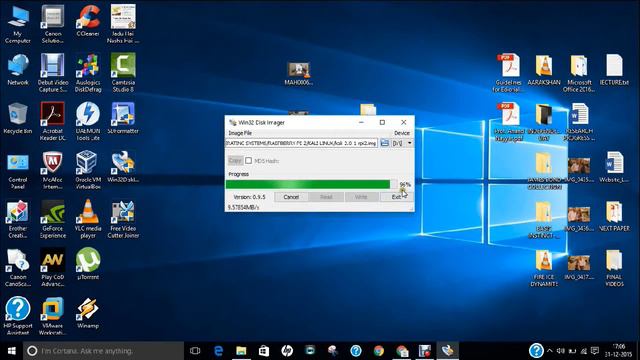640x360 pixels.
Task: Open the Winamp desktop shortcut
Action: (88, 313)
